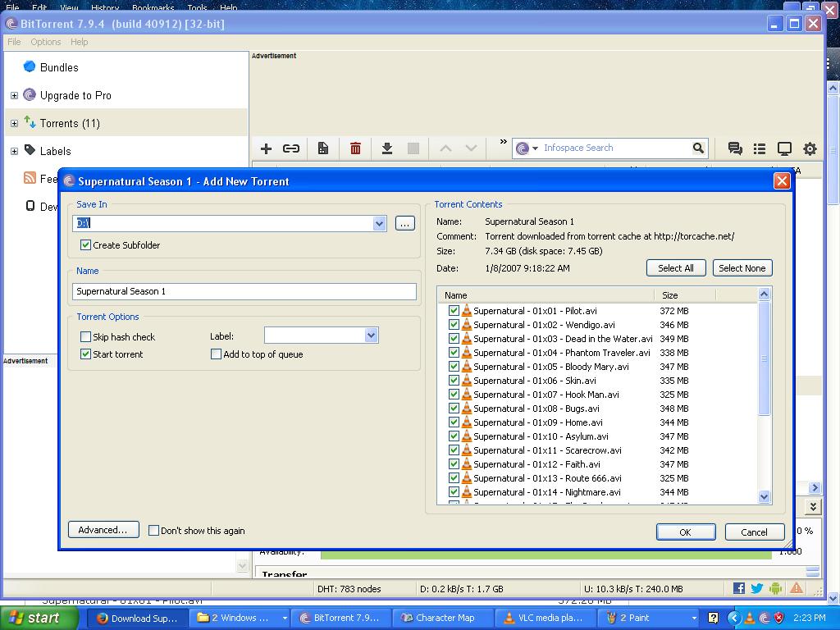The height and width of the screenshot is (630, 840).
Task: Click the Select None button
Action: tap(742, 268)
